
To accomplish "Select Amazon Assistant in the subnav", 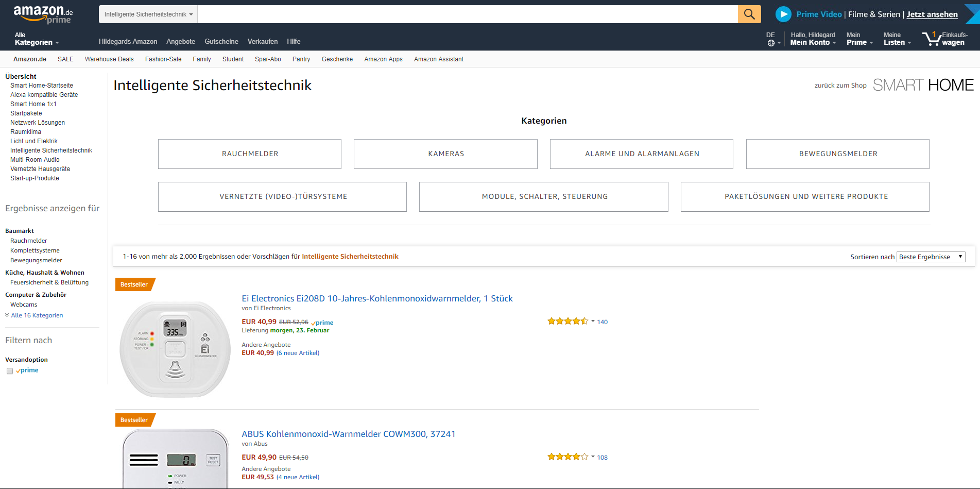I will pyautogui.click(x=439, y=59).
